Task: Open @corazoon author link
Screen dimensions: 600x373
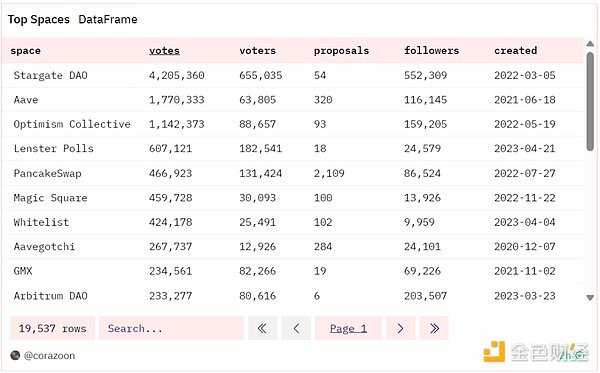Action: [49, 355]
